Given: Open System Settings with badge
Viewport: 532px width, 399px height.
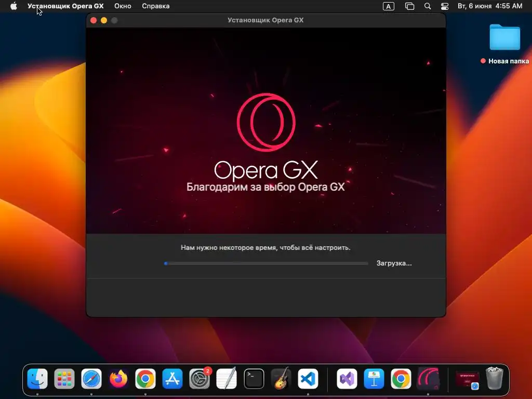Looking at the screenshot, I should click(199, 379).
